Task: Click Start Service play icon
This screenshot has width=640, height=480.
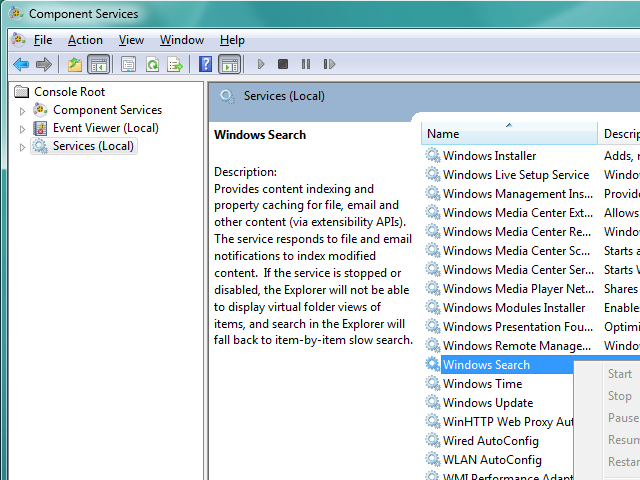Action: tap(261, 64)
